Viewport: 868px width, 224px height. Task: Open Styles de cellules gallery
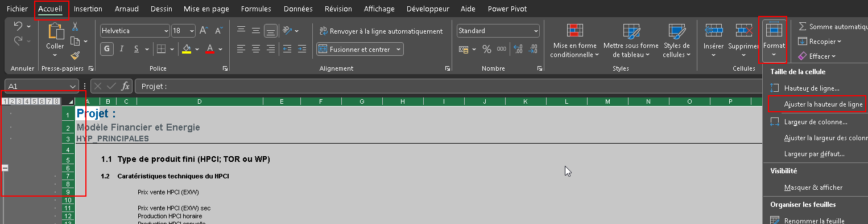pos(676,41)
